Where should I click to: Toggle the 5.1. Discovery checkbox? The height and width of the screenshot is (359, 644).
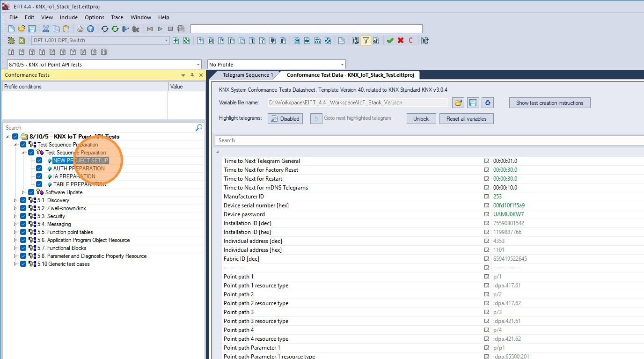23,200
